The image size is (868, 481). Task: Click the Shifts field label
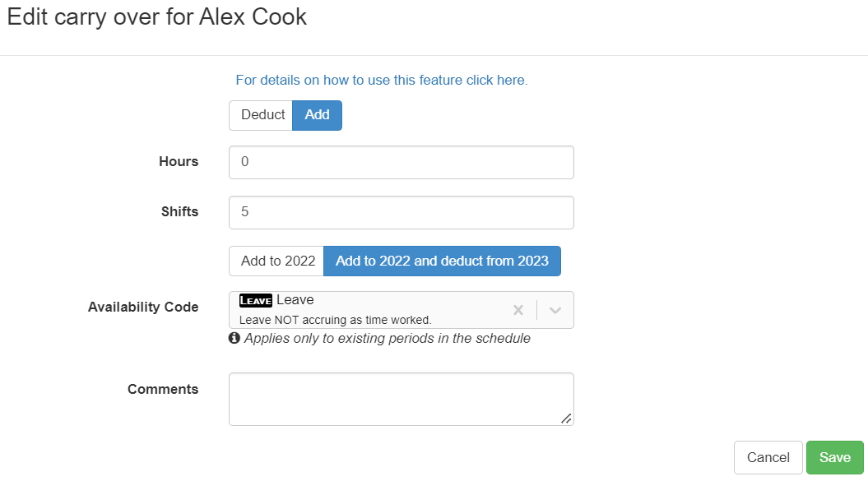[x=179, y=211]
